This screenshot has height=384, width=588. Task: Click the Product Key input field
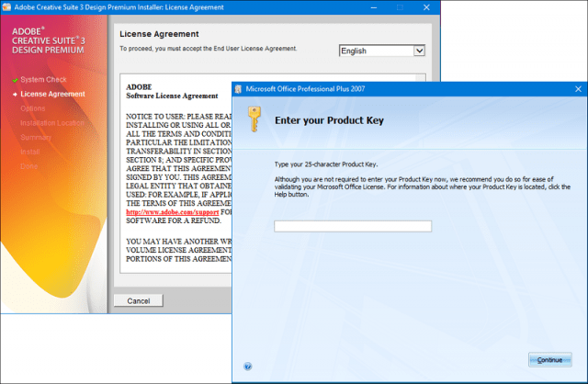[x=353, y=226]
